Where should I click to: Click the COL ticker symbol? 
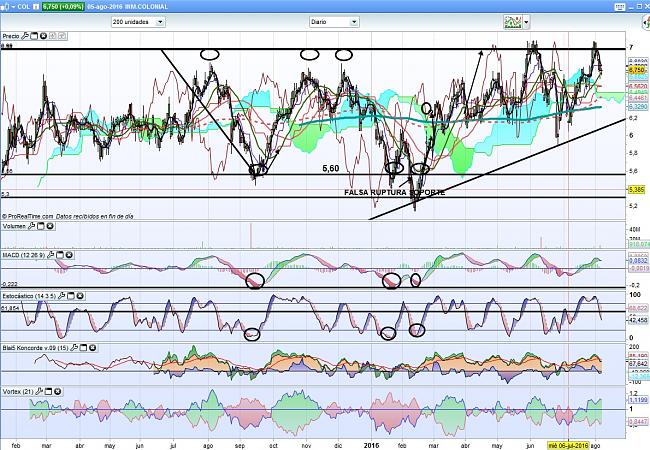pos(24,7)
